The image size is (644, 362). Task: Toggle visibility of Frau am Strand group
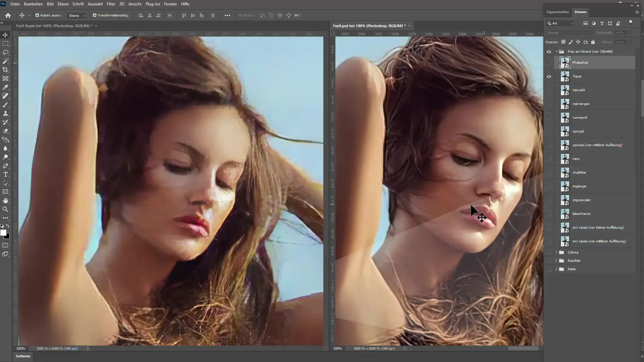(549, 51)
